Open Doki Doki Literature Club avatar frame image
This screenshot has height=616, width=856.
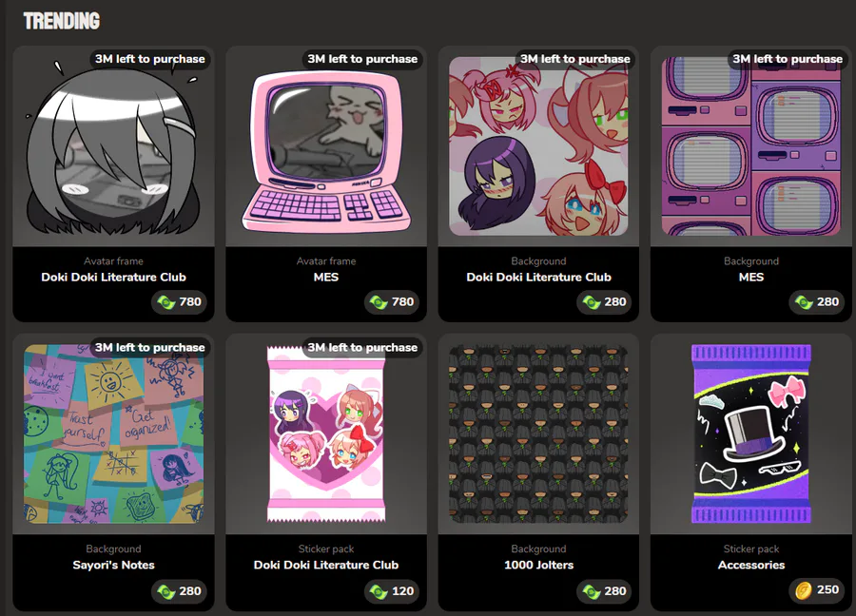[113, 146]
